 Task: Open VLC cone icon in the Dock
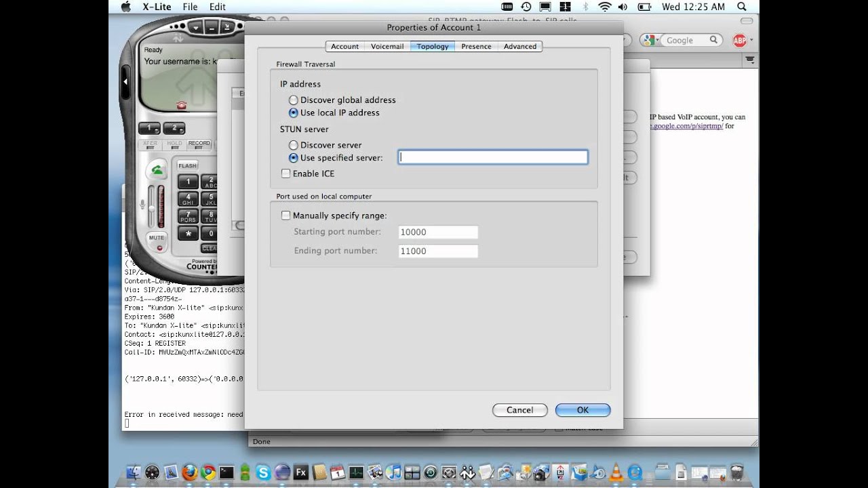(x=616, y=472)
